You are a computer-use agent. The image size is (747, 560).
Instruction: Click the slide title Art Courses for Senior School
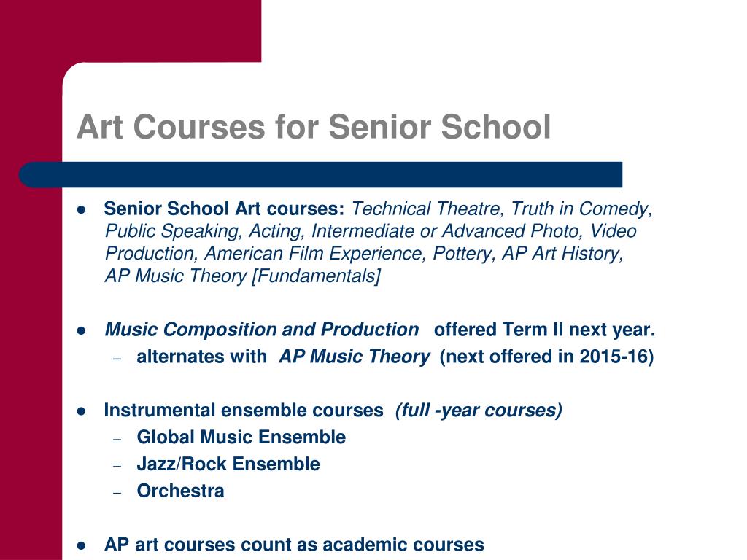[314, 127]
